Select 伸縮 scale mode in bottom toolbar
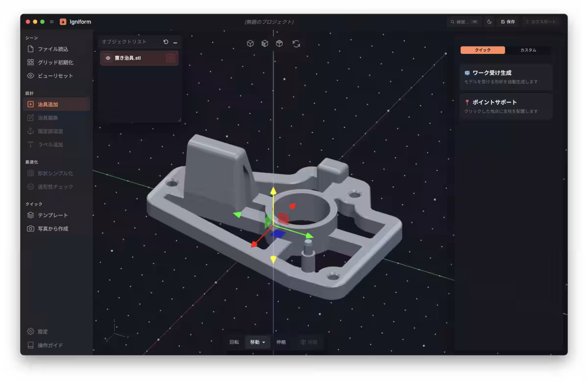This screenshot has height=382, width=588. pos(281,342)
